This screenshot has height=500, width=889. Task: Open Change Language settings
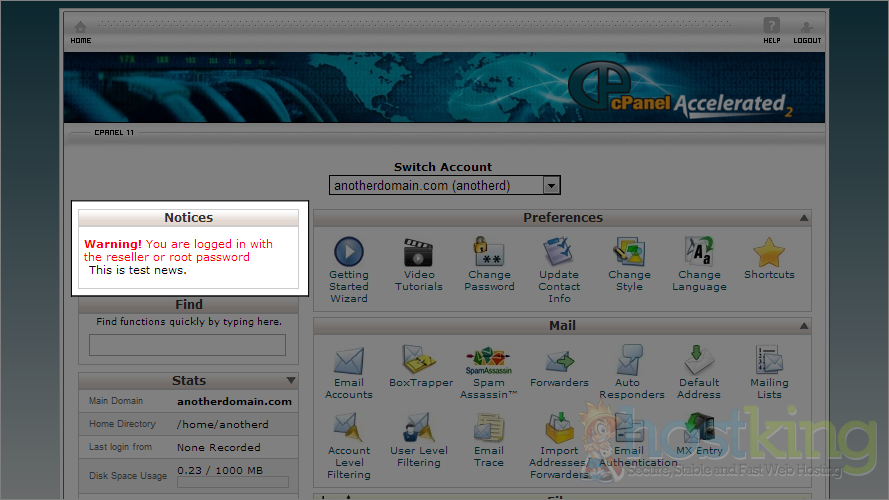coord(699,252)
